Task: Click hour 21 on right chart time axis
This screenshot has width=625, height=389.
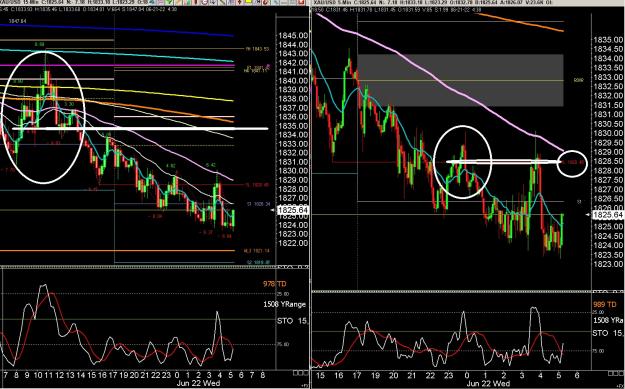Action: tap(412, 376)
